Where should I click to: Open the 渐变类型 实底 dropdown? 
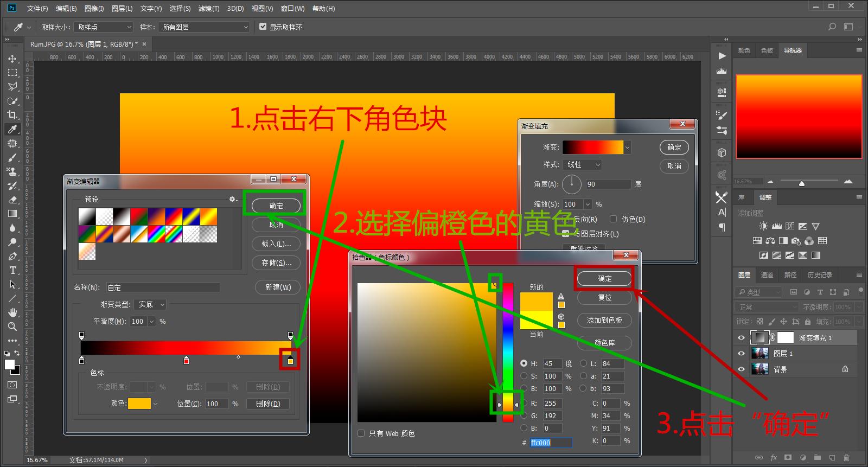(x=150, y=304)
